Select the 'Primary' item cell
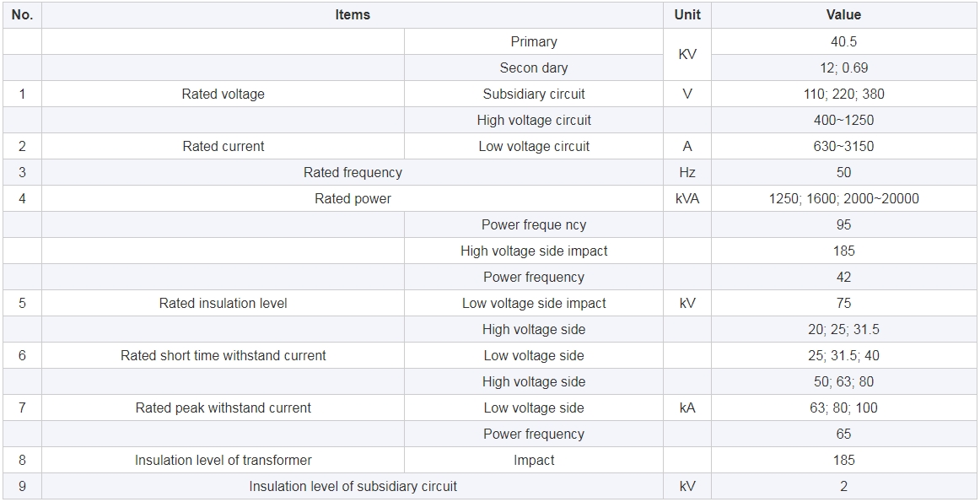 [x=533, y=42]
